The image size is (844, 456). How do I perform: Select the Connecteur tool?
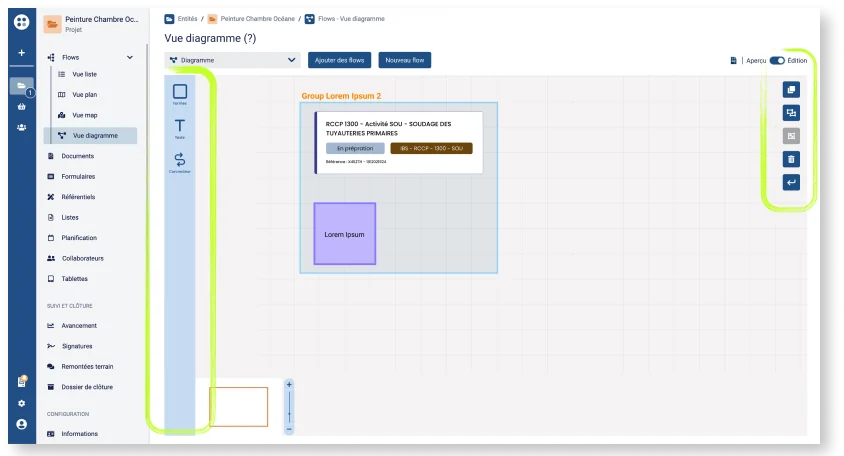(x=180, y=162)
